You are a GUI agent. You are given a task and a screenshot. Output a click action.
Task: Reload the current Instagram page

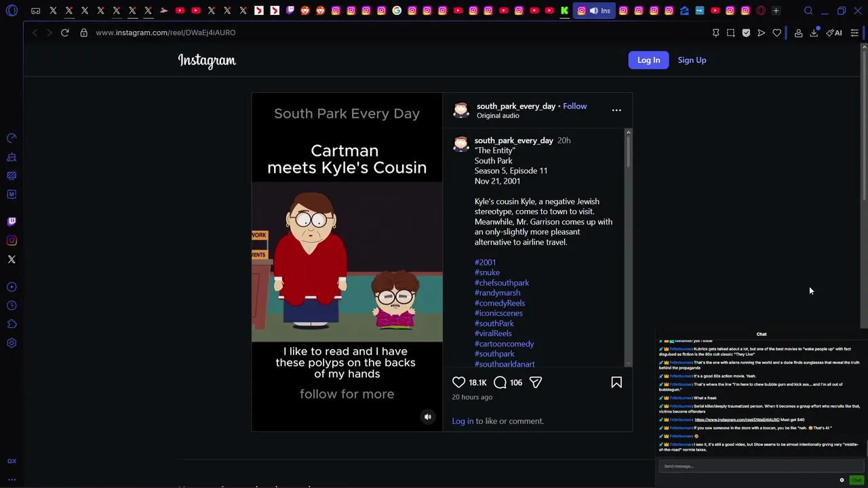65,33
